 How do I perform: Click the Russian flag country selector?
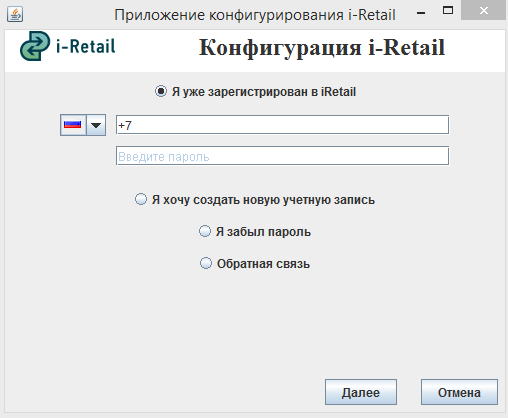click(x=73, y=125)
